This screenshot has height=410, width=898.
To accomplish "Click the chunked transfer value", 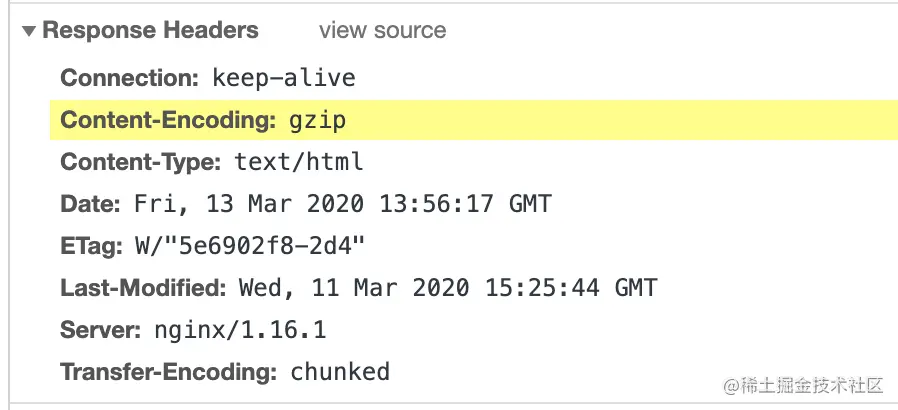I will click(340, 372).
